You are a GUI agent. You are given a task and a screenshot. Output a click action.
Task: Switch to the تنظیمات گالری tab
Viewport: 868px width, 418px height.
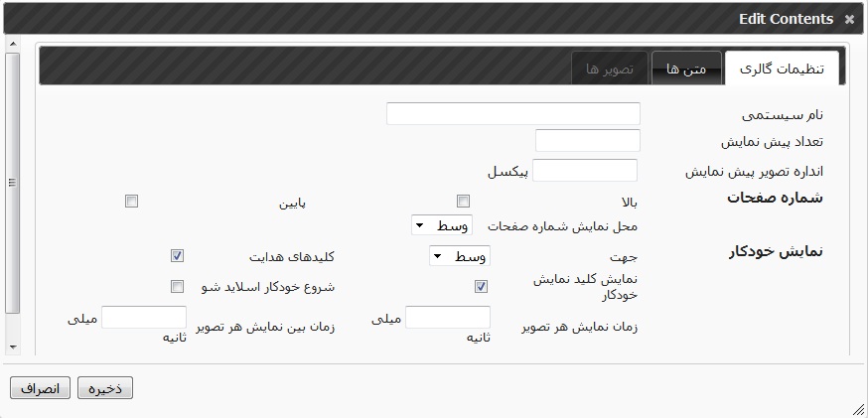[783, 69]
